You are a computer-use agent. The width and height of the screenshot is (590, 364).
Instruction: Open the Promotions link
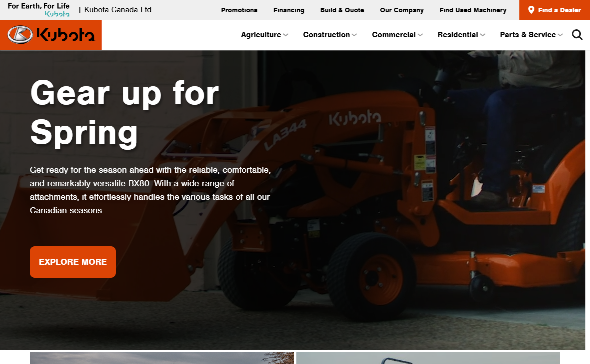[x=239, y=10]
